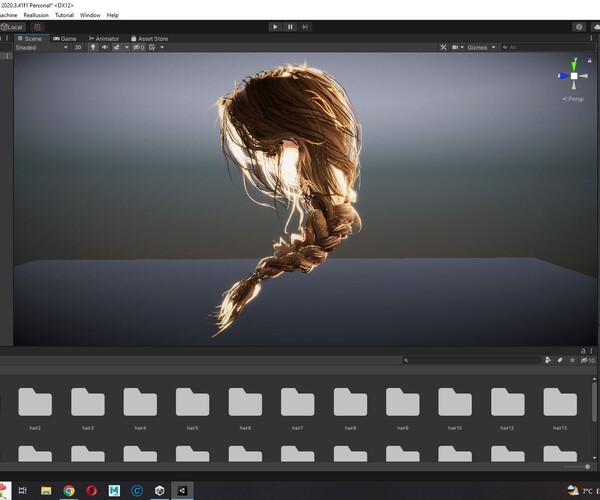
Task: Click the center cube of the orientation gizmo
Action: [574, 76]
